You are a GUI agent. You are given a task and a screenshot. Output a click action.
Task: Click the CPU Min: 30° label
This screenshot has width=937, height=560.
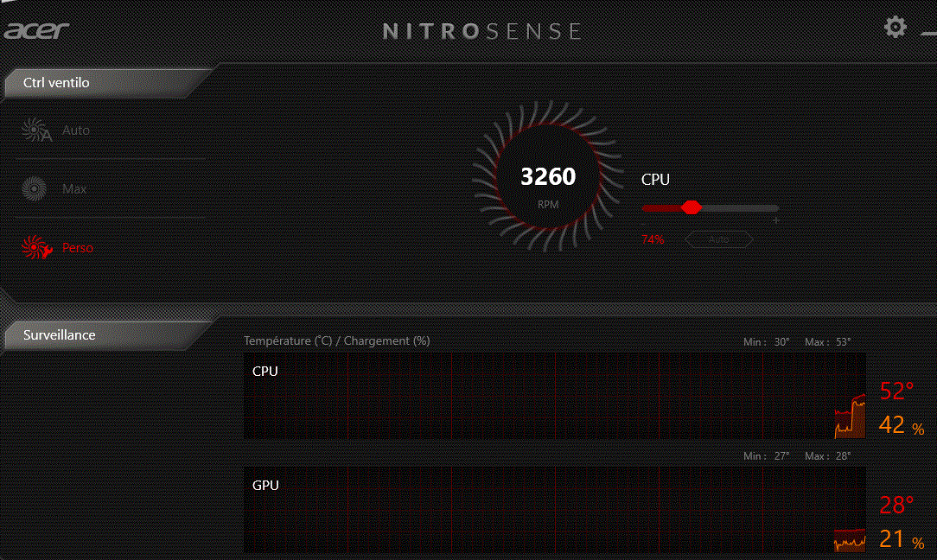[x=766, y=342]
